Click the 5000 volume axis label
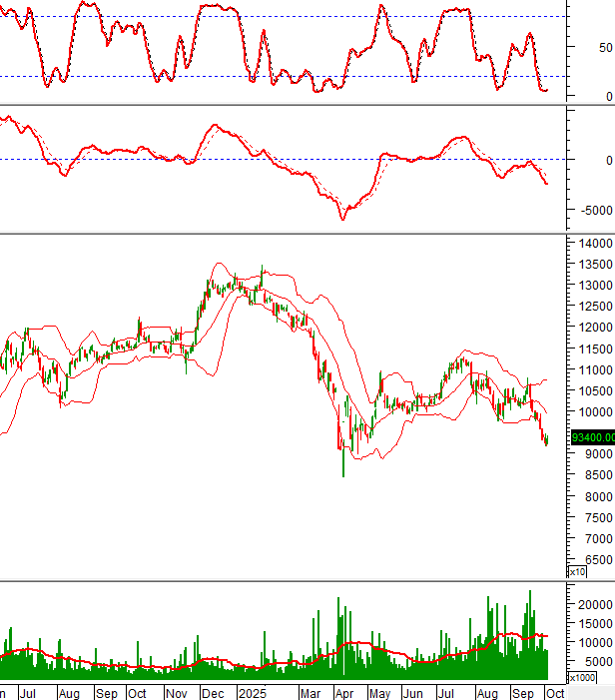615x700 pixels. 593,662
